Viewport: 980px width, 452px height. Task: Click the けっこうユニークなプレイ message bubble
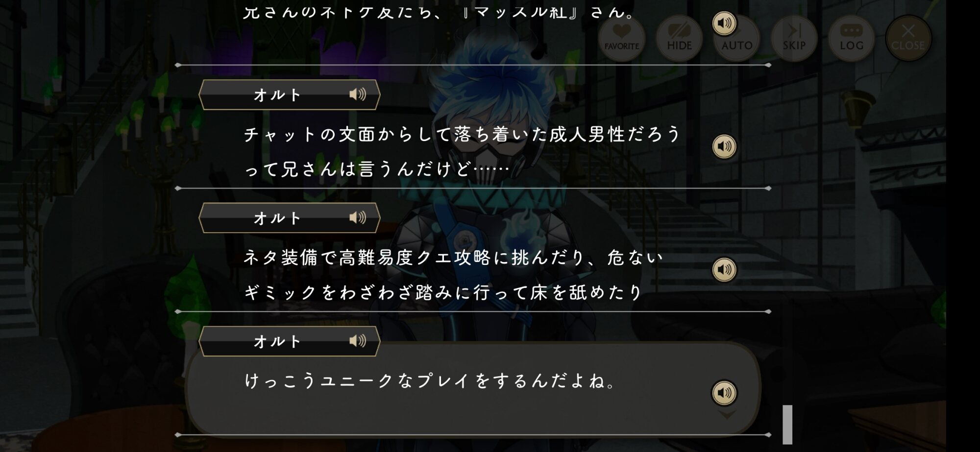pyautogui.click(x=473, y=388)
